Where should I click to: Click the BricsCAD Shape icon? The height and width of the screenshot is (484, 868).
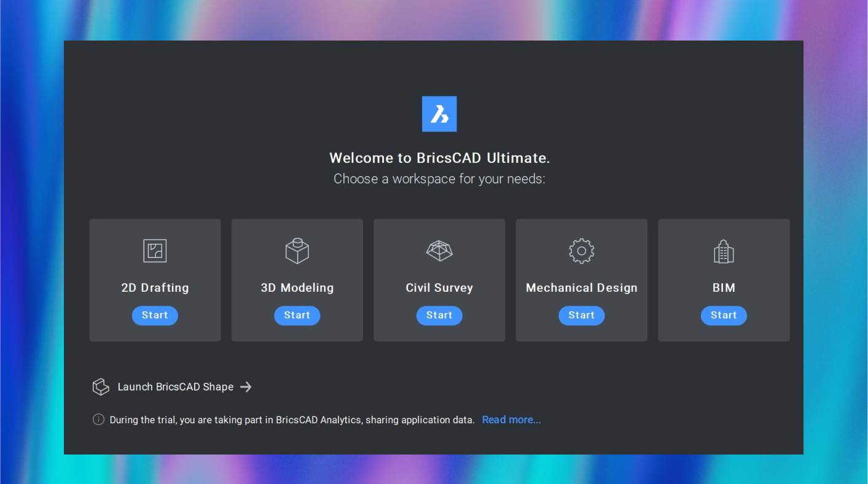pos(101,387)
